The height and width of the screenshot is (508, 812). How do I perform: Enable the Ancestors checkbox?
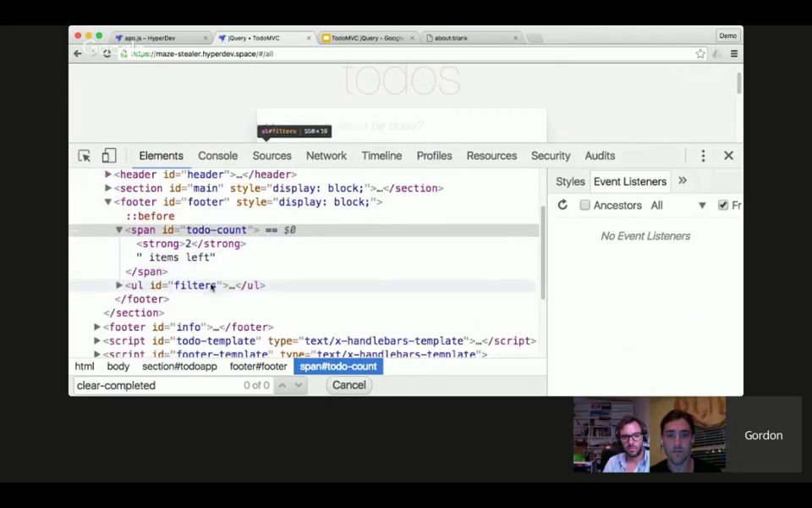(x=584, y=205)
